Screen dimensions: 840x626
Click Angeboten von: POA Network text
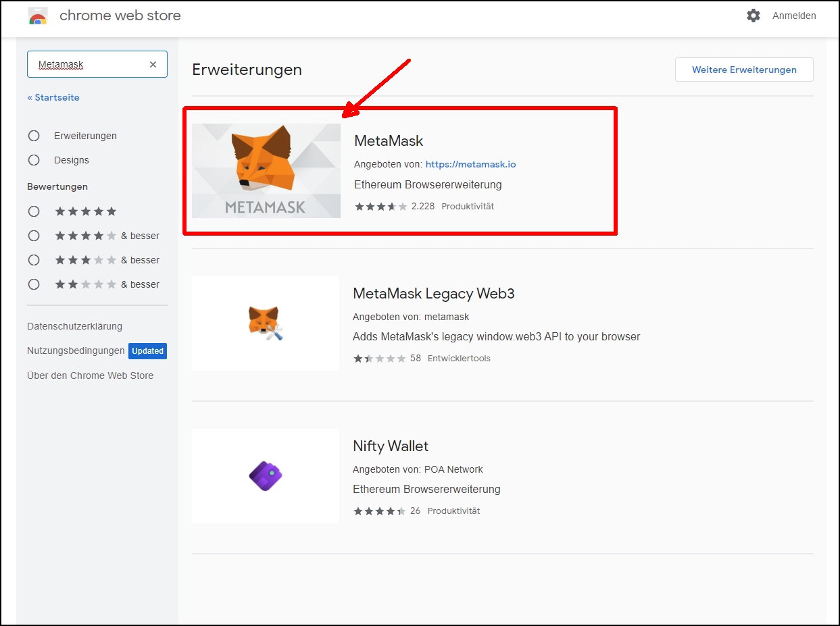[418, 469]
